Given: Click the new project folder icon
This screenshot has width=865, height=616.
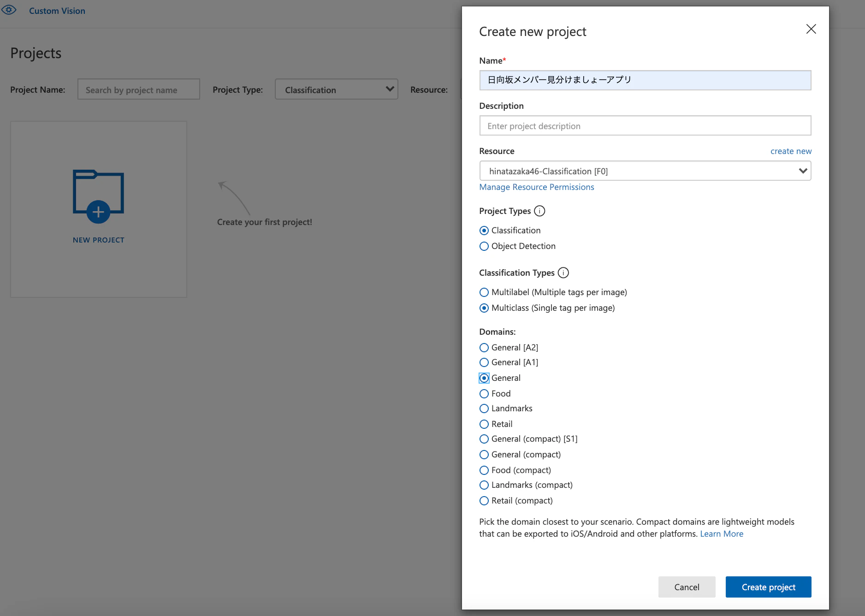Looking at the screenshot, I should (98, 197).
